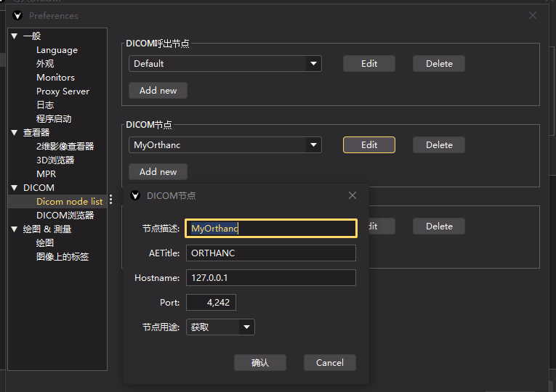Click the Port field showing 4,242
This screenshot has height=392, width=556.
coord(211,303)
